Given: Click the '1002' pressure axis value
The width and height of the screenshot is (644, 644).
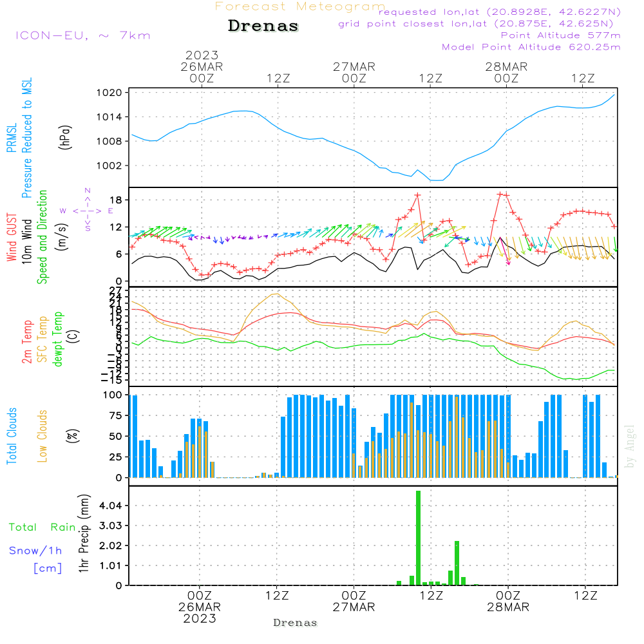Looking at the screenshot, I should tap(109, 166).
